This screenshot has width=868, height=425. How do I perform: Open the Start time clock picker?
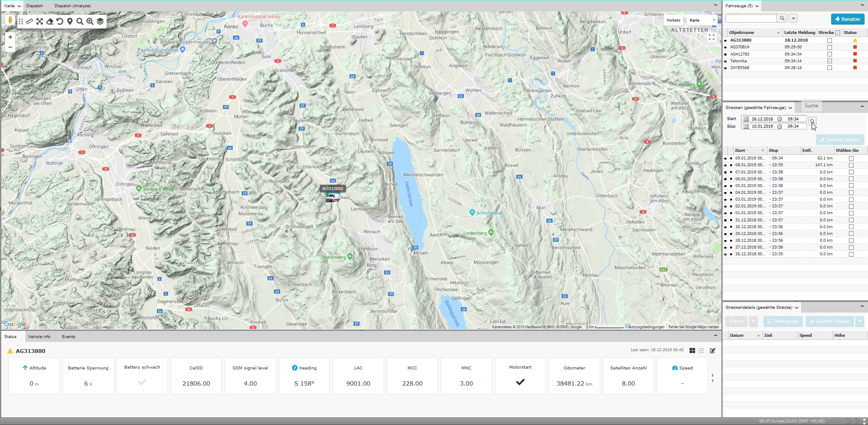pos(779,119)
